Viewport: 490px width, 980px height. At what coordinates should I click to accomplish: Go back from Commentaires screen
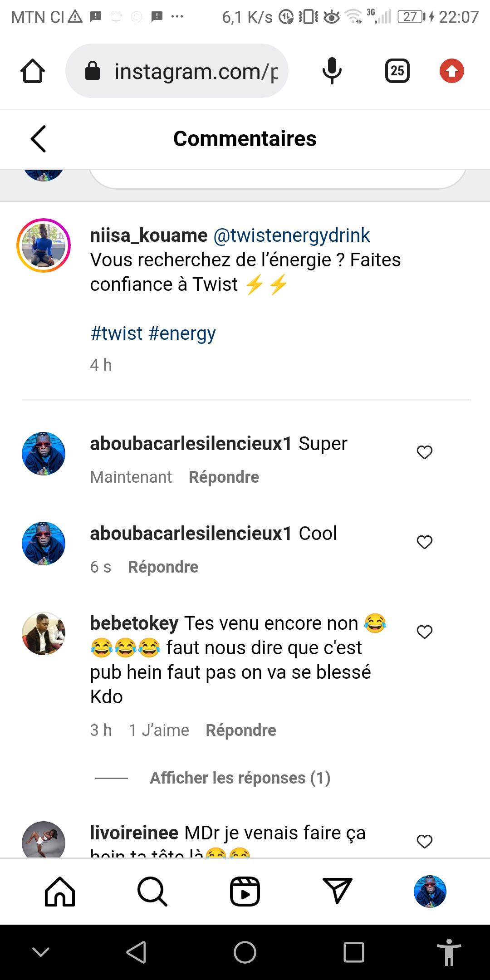(x=39, y=139)
